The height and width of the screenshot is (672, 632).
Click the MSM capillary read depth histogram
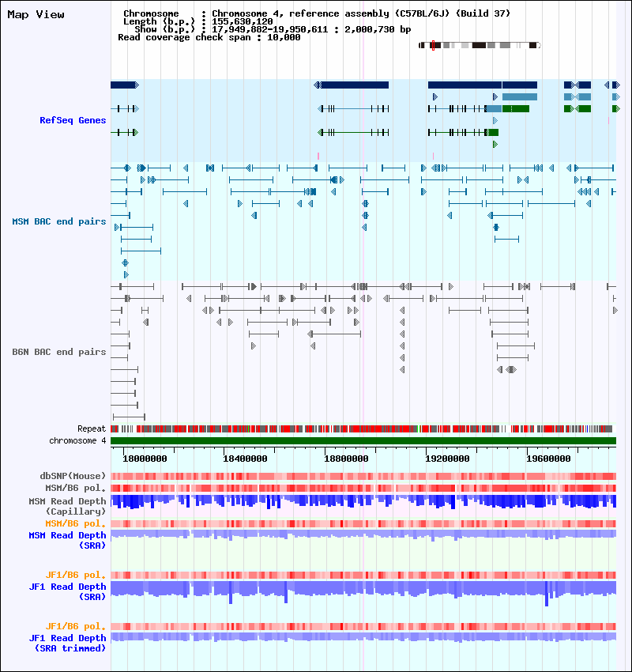[x=363, y=502]
